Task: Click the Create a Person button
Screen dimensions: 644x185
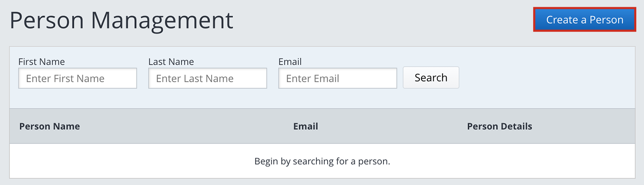Action: [584, 20]
